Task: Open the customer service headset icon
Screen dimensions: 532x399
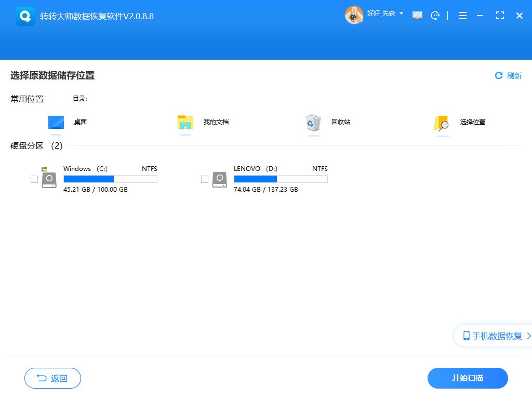Action: pos(435,16)
